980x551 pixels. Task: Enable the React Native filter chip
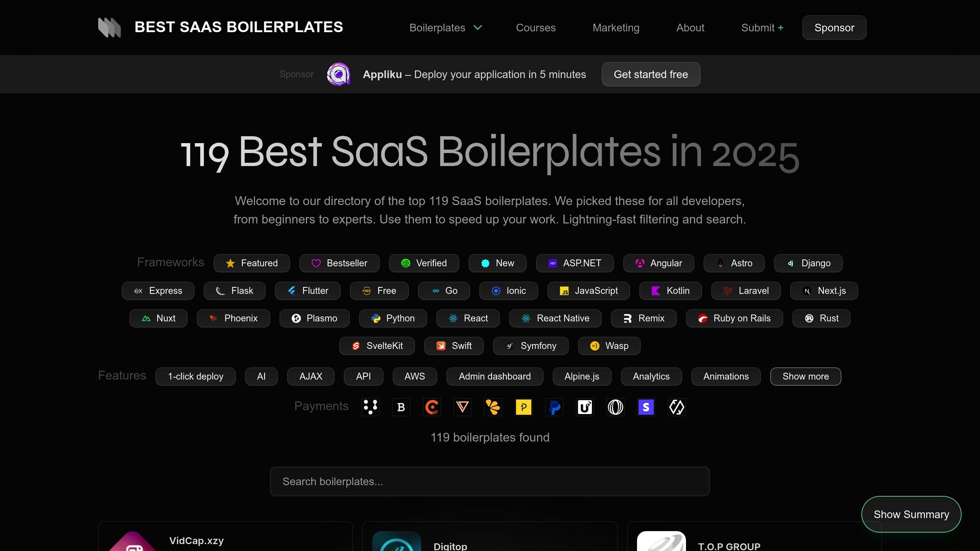(555, 318)
